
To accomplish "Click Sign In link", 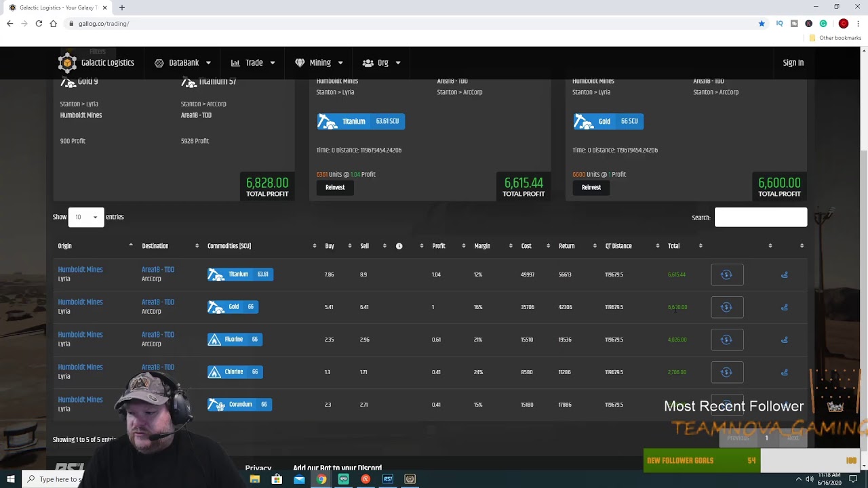I will 793,63.
